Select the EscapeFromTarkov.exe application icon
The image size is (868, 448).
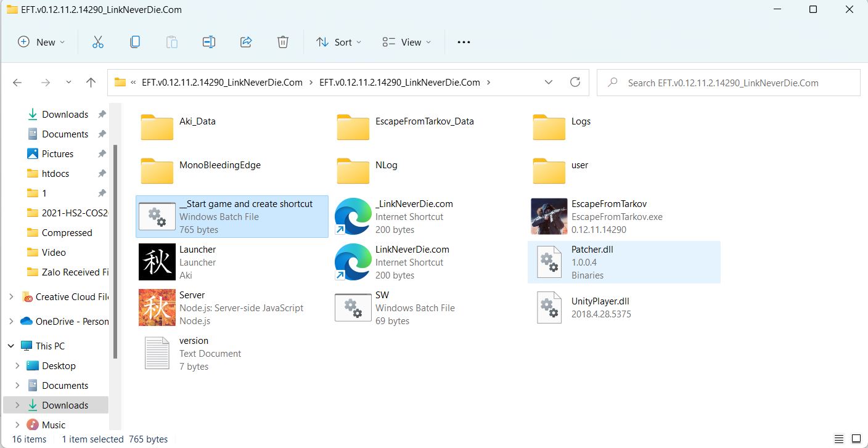(x=549, y=216)
